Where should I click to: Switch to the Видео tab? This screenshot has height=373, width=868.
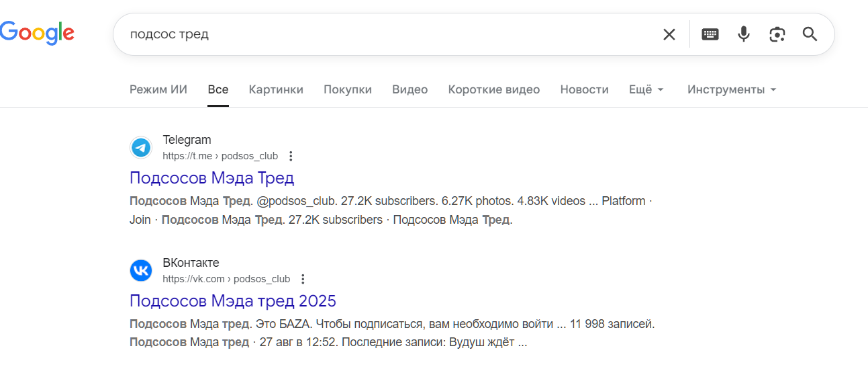409,89
